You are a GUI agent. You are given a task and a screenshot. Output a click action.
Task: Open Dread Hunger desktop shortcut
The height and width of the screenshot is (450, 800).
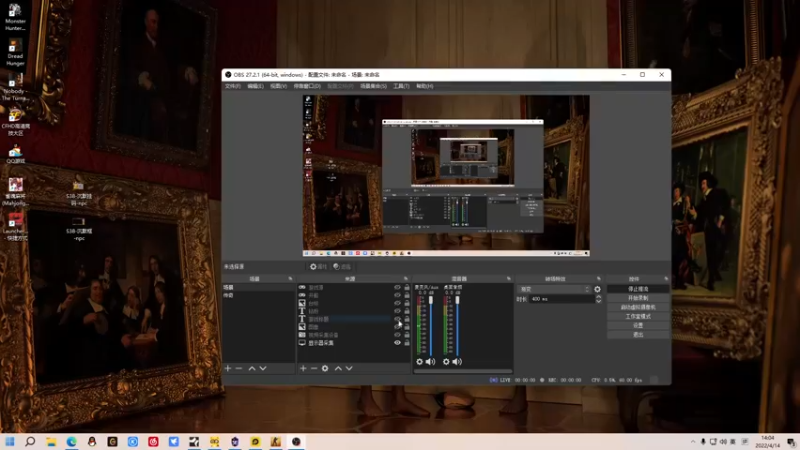15,53
